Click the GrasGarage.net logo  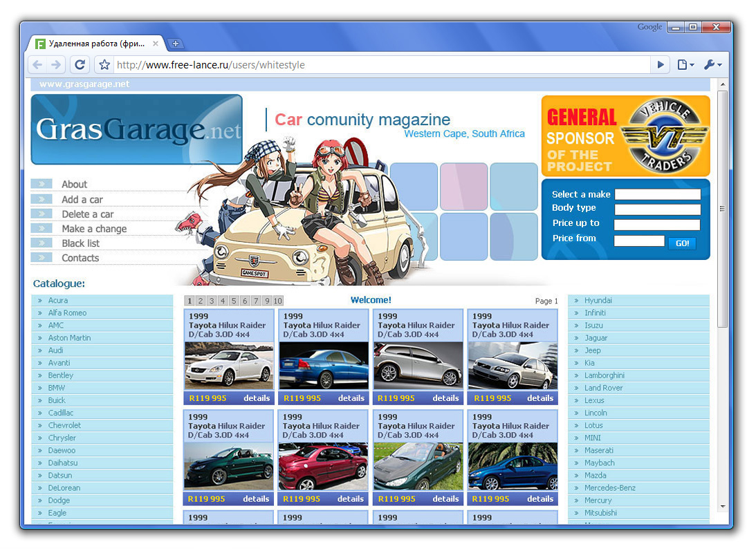(x=136, y=129)
